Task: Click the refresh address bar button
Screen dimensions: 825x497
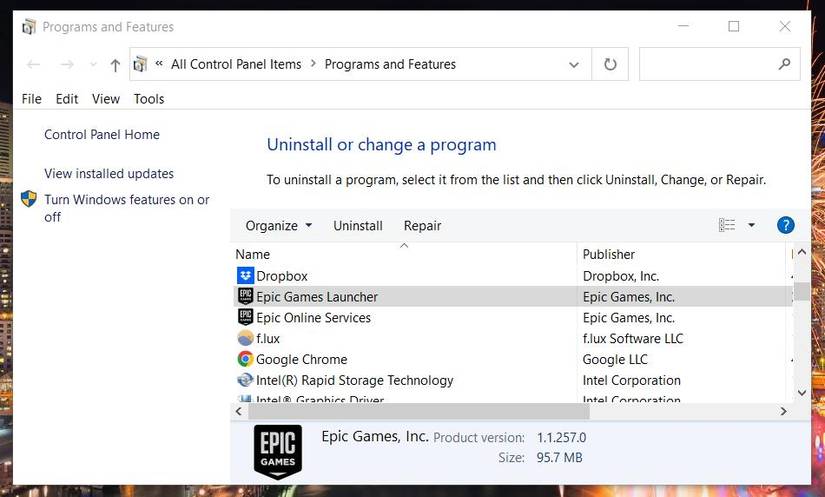Action: tap(610, 64)
